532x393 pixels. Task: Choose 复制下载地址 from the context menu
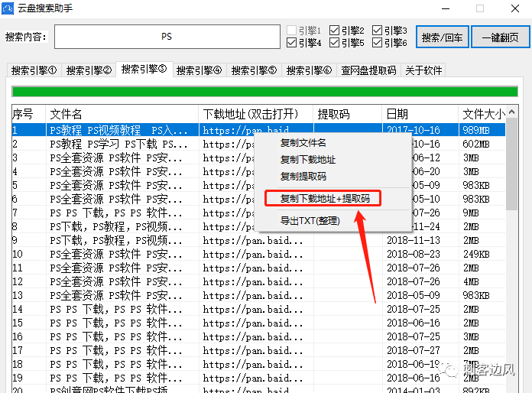308,160
